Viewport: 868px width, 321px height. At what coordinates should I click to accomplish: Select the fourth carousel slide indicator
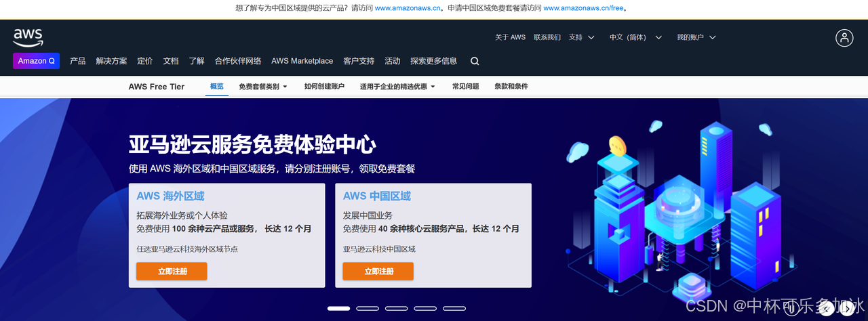click(426, 308)
